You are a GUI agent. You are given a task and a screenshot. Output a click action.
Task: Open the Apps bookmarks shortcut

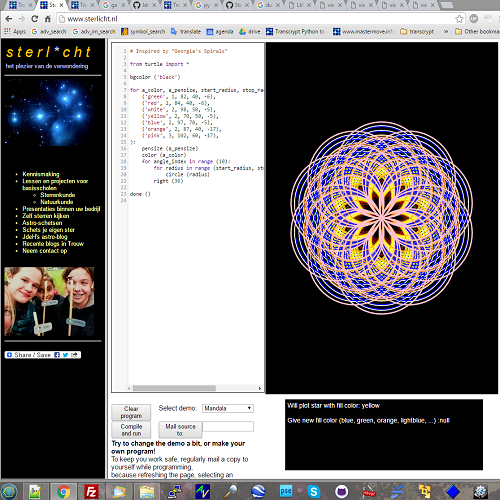click(x=15, y=32)
